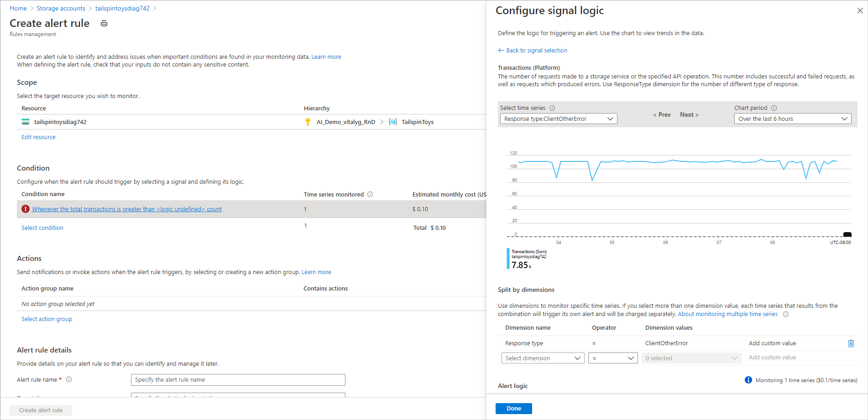This screenshot has height=420, width=868.
Task: Click the info icon next to Chart period
Action: (x=774, y=108)
